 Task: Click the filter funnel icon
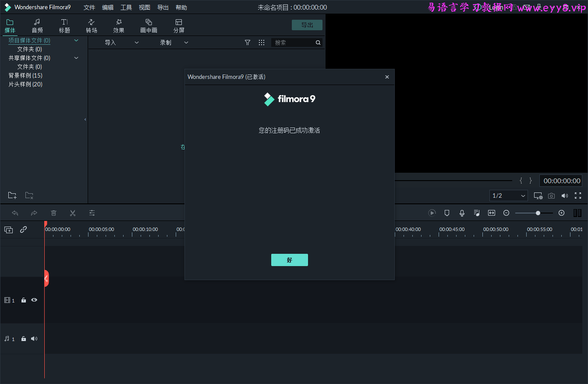click(x=248, y=43)
